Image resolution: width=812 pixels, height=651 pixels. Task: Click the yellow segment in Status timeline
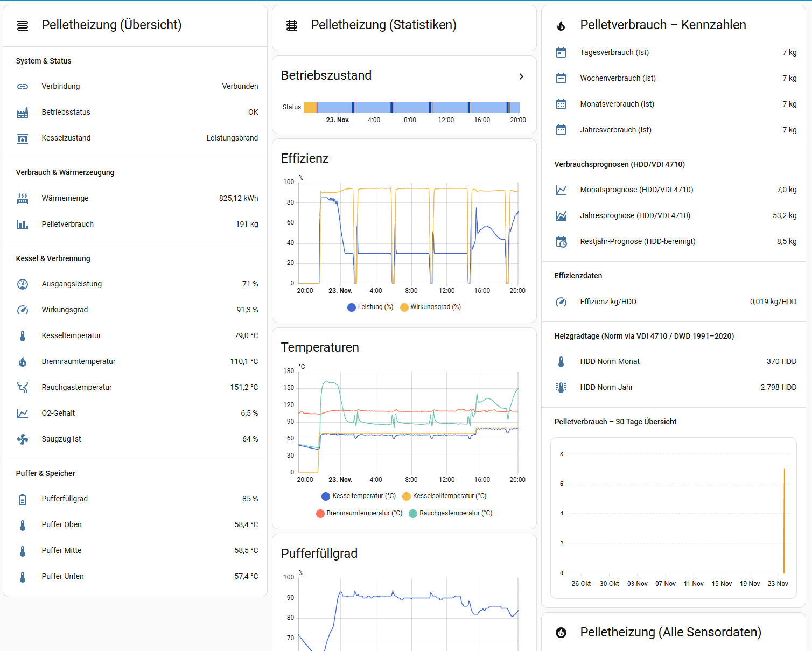310,108
